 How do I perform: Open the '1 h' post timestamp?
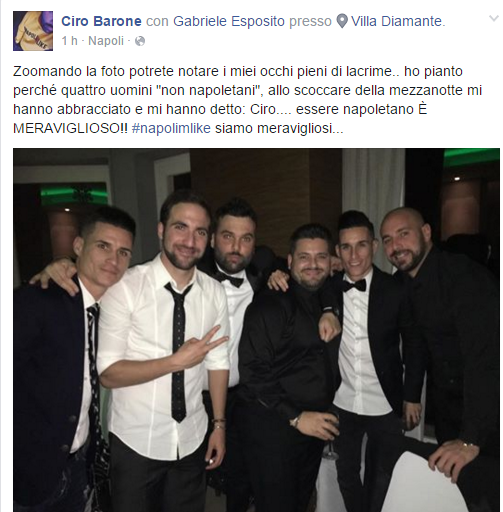coord(70,41)
